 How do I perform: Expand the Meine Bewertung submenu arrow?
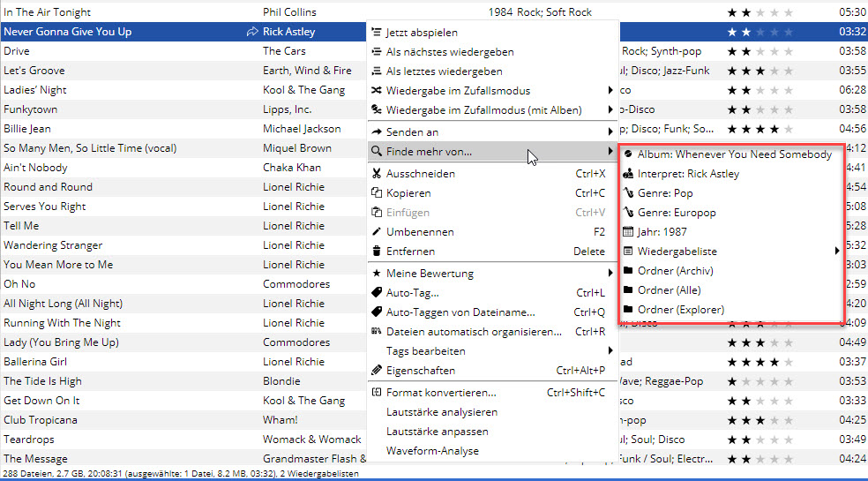610,274
